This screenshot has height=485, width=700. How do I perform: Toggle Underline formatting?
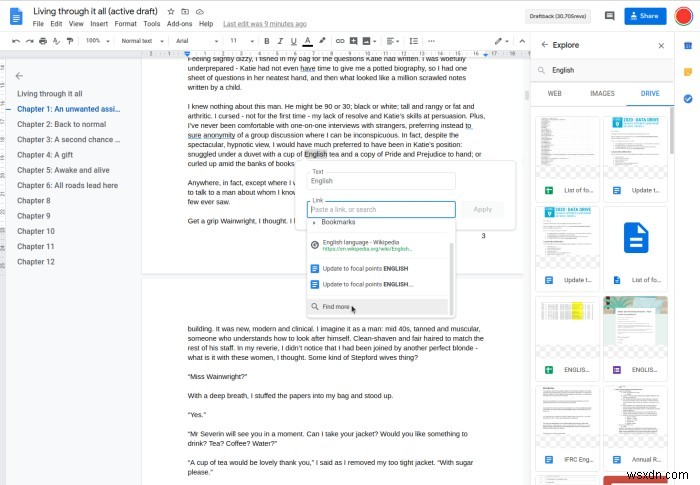[293, 41]
